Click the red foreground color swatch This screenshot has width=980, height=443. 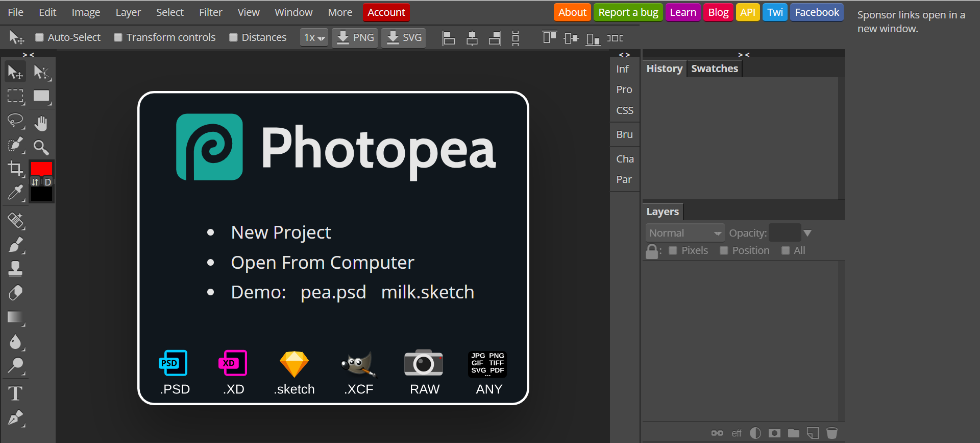pyautogui.click(x=41, y=169)
